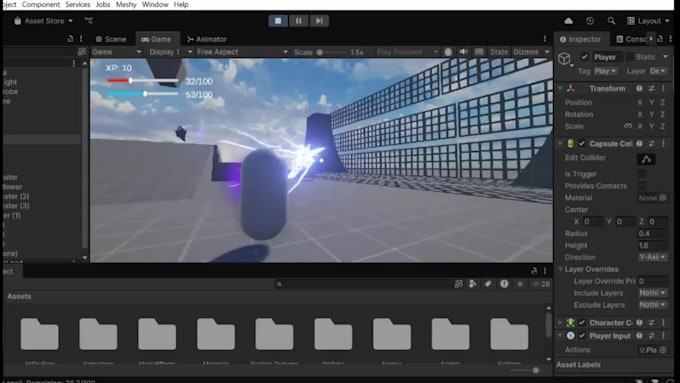Disable the Player Input component checkbox

click(x=582, y=336)
